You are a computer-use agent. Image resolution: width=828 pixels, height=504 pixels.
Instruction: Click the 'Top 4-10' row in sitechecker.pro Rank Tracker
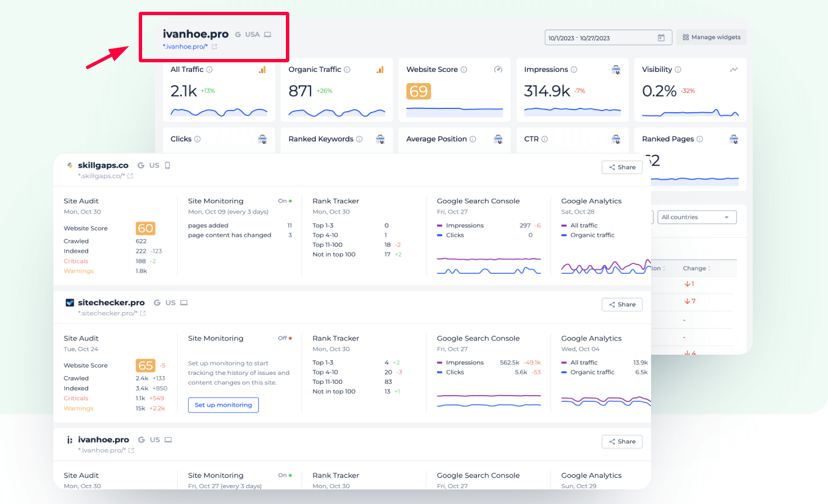coord(357,373)
